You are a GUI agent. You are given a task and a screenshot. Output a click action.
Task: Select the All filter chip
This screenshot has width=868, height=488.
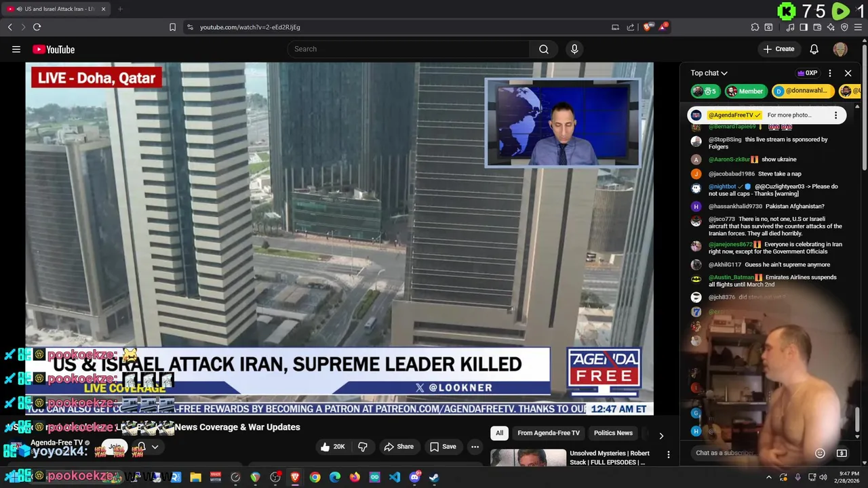tap(499, 432)
